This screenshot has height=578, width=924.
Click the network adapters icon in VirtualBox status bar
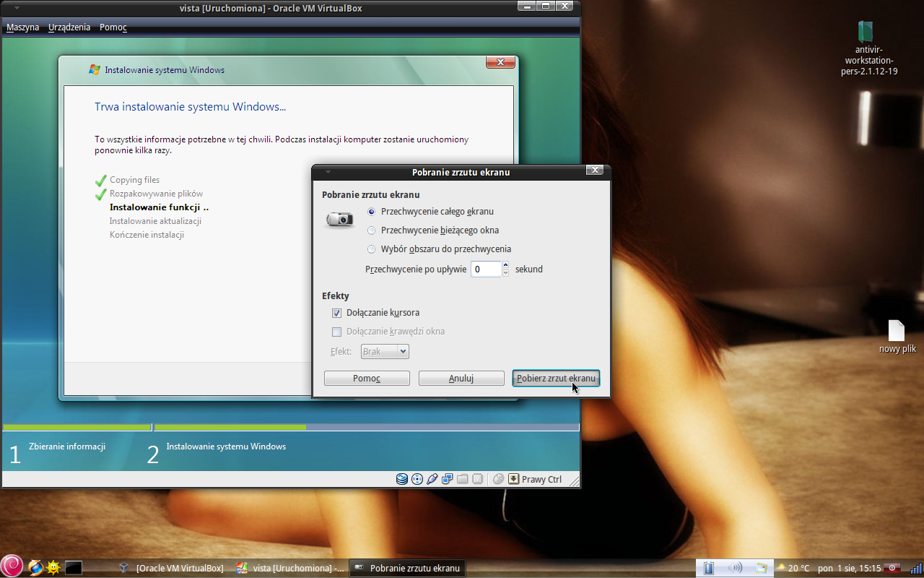coord(448,479)
